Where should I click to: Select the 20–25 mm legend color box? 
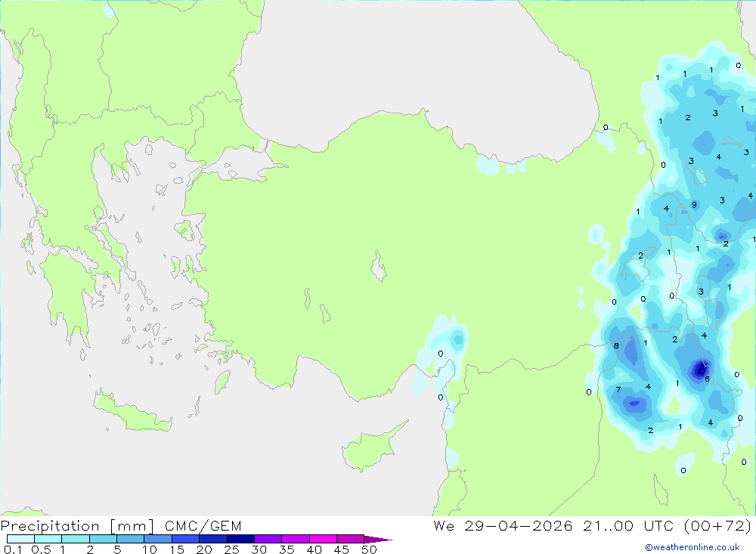click(x=213, y=539)
